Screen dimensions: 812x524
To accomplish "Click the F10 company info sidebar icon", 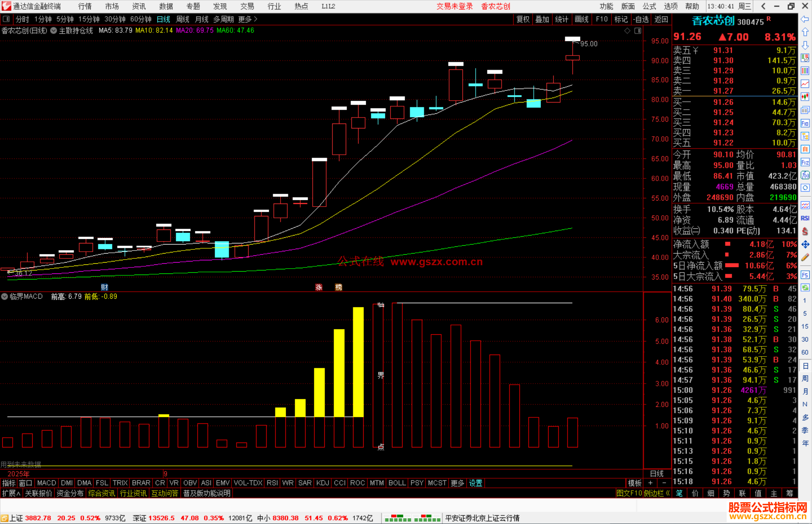I will pos(805,123).
